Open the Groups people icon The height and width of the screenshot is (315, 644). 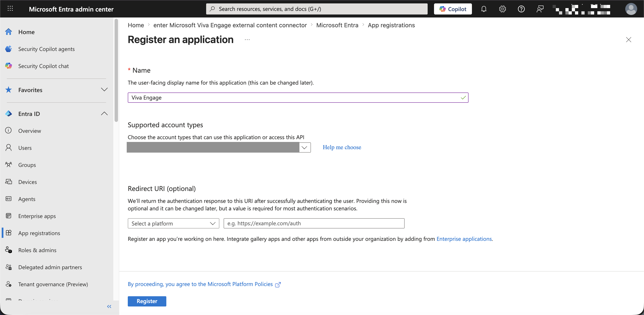9,165
